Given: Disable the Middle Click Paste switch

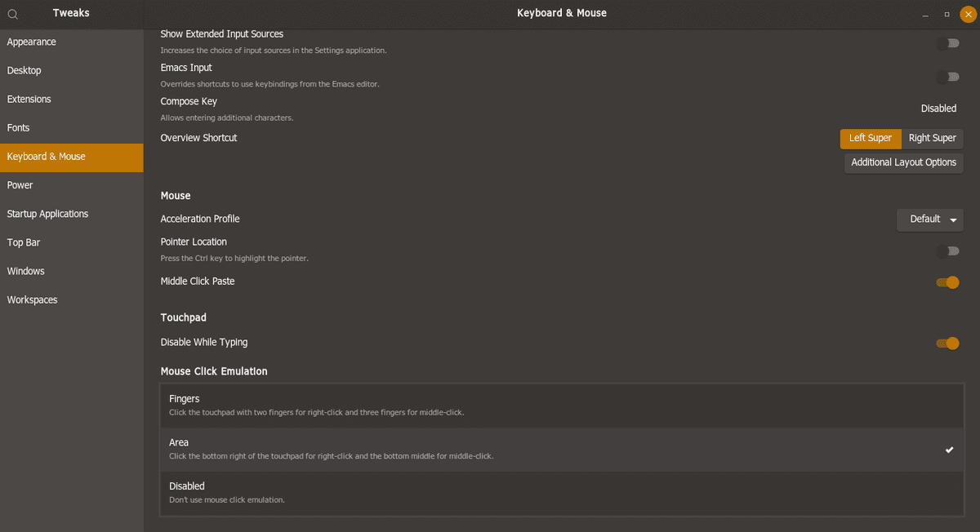Looking at the screenshot, I should point(947,282).
